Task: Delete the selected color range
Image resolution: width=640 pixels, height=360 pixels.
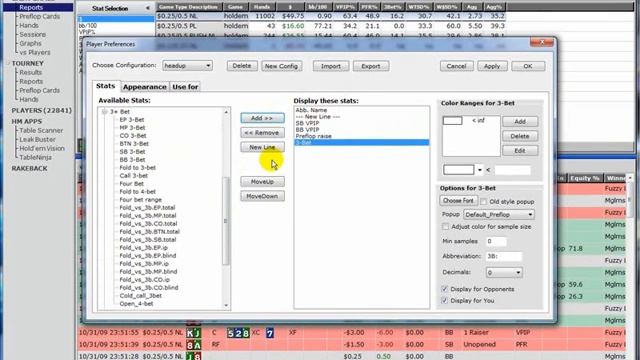Action: [520, 136]
